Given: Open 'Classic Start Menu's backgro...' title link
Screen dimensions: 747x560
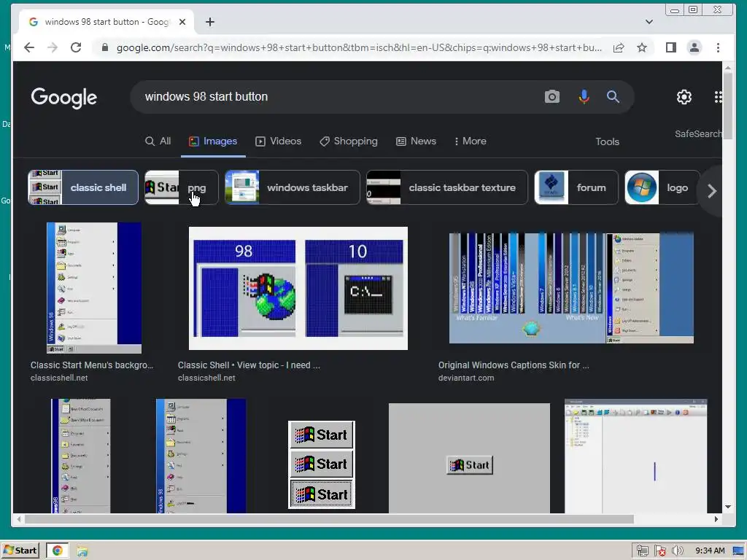Looking at the screenshot, I should click(x=92, y=365).
